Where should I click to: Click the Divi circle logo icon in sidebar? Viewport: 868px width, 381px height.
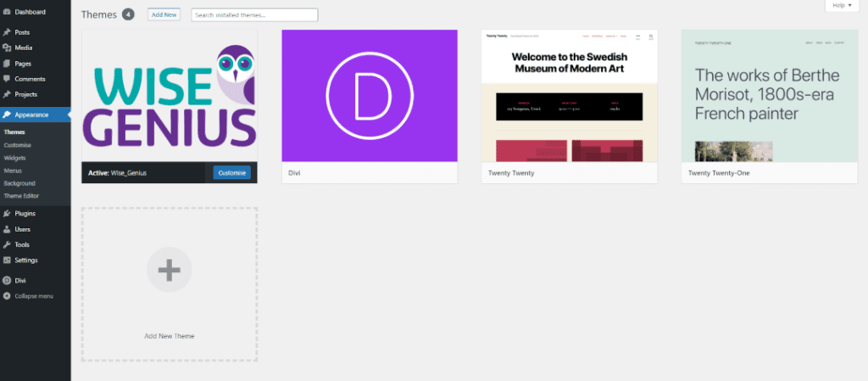pos(7,281)
